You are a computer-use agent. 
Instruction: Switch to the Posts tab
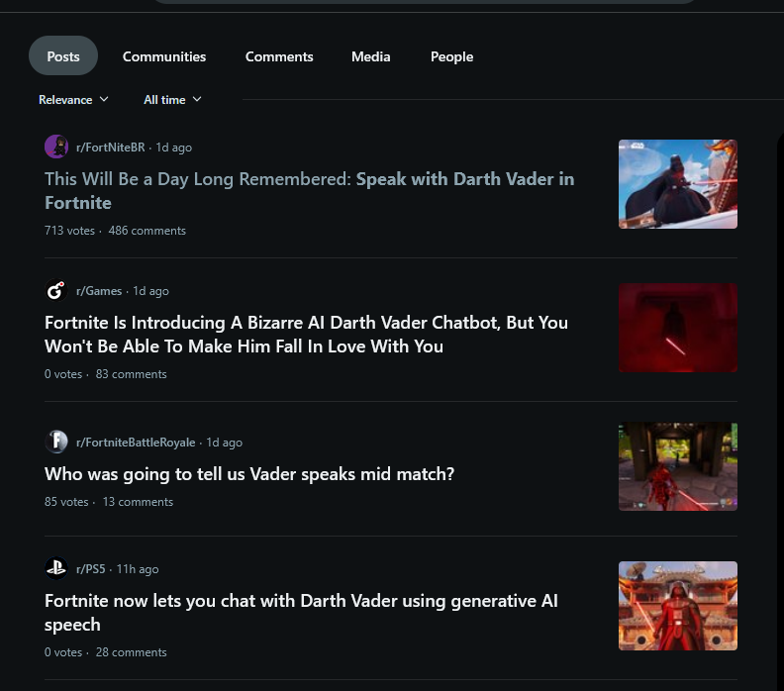[63, 56]
